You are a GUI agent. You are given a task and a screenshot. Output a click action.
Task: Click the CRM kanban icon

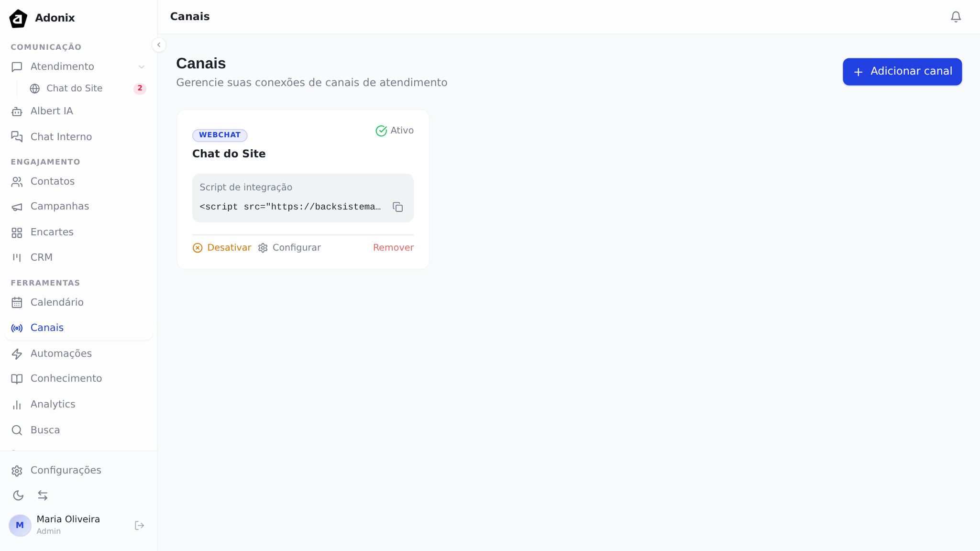click(17, 258)
